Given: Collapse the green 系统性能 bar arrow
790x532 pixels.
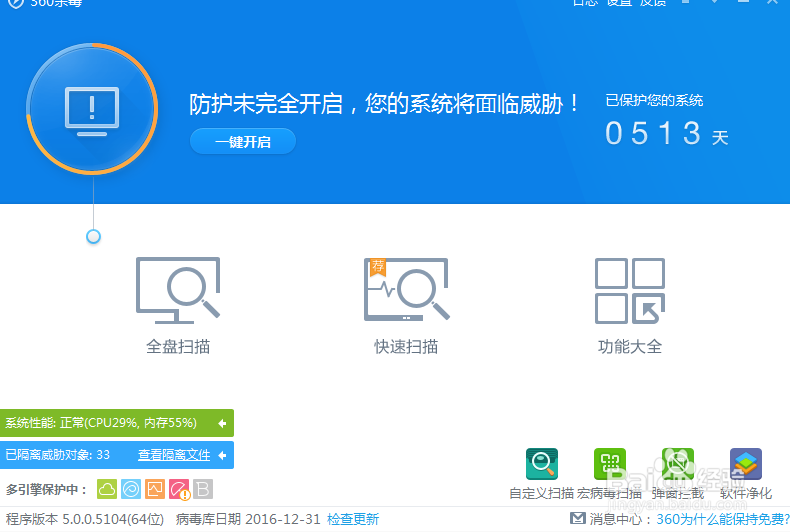Looking at the screenshot, I should pos(222,423).
